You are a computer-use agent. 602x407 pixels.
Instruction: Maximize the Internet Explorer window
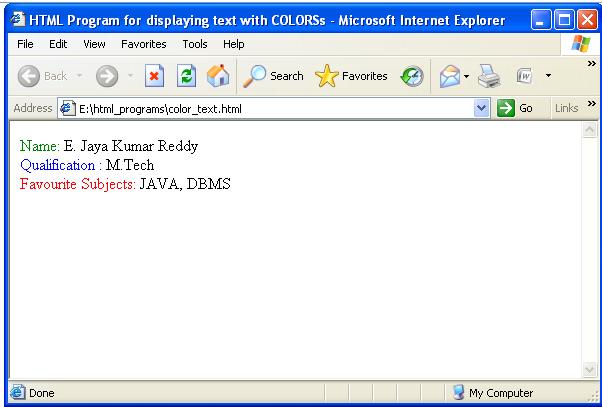coord(564,20)
